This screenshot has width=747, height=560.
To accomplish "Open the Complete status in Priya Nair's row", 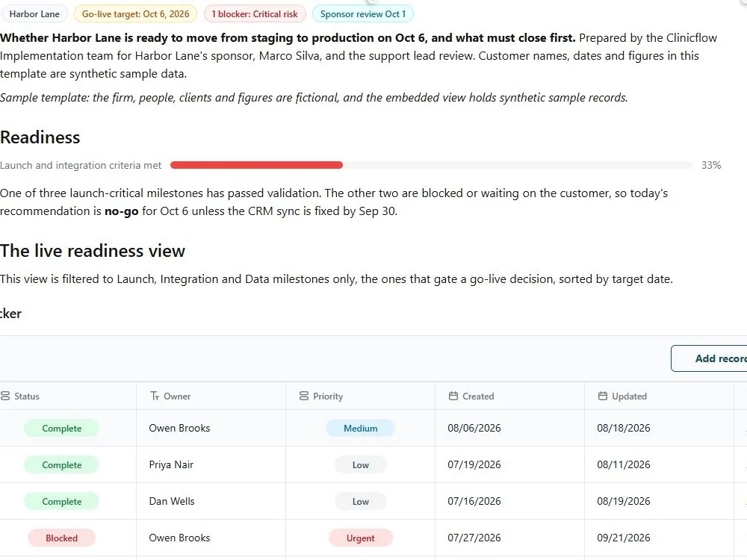I will [61, 464].
